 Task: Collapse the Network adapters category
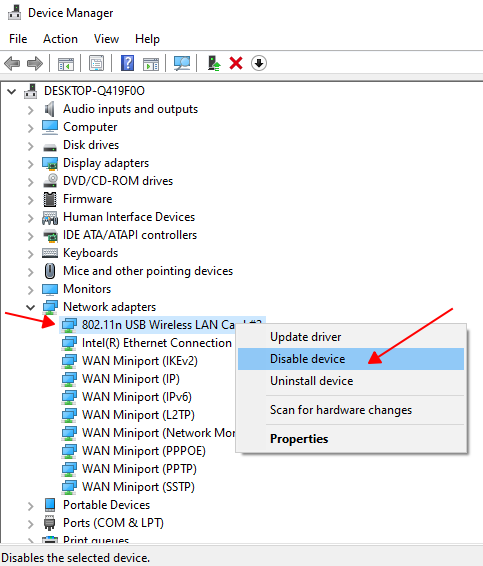30,307
